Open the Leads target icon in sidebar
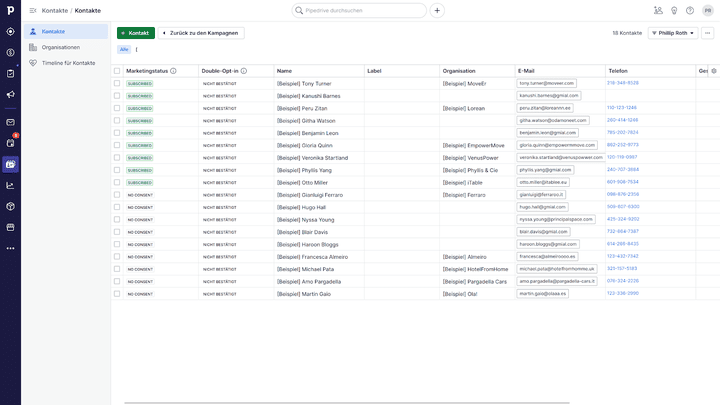Screen dimensions: 720x405 (10, 32)
